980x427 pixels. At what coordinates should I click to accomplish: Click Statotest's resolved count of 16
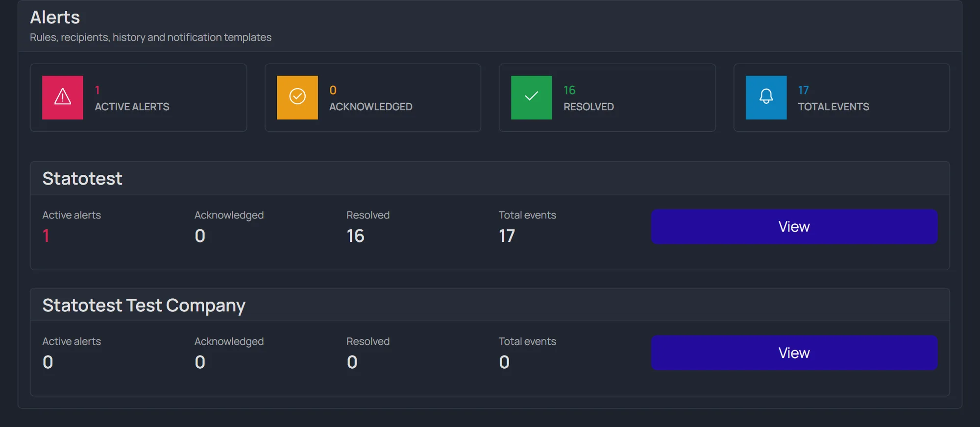(x=355, y=236)
